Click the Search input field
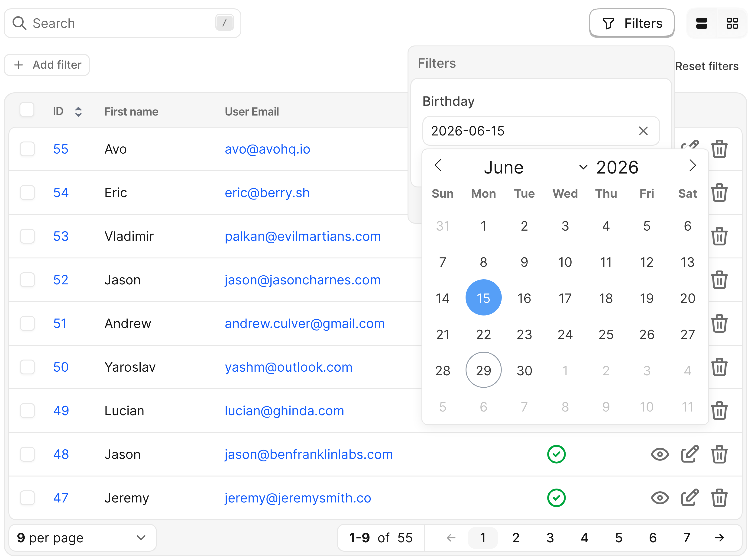751x560 pixels. pyautogui.click(x=122, y=23)
